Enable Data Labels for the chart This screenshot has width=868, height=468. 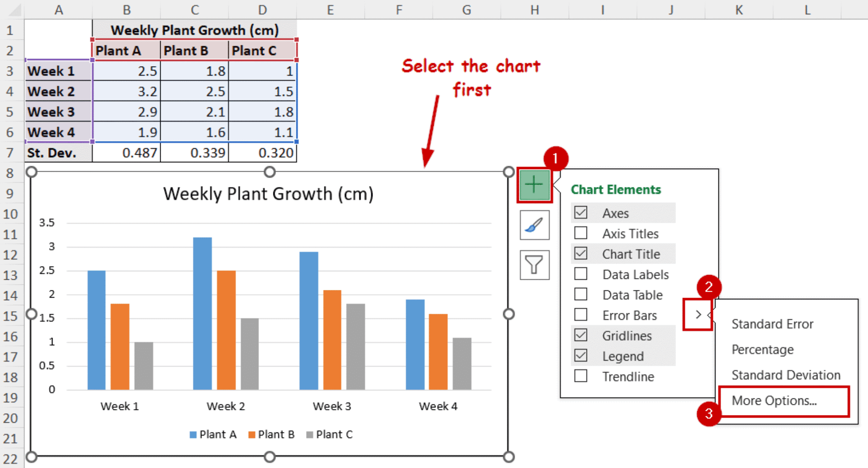point(581,274)
